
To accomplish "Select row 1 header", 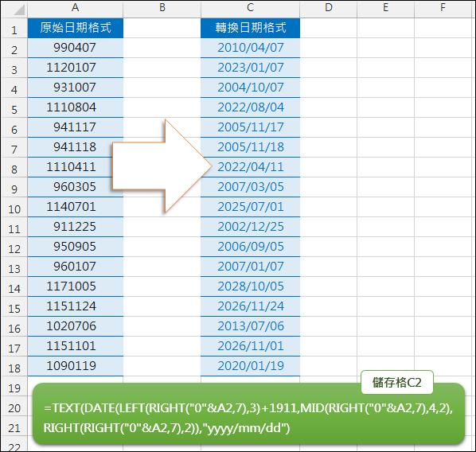I will tap(14, 28).
